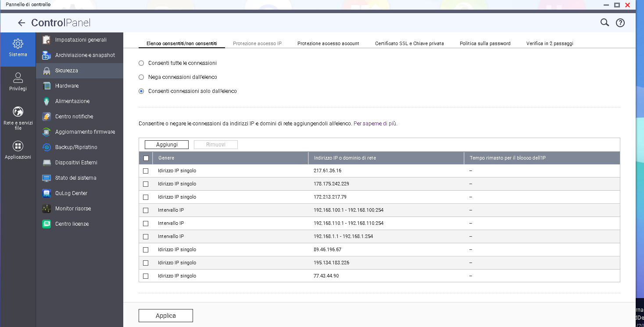Viewport: 644px width, 327px height.
Task: Tick the select-all checkbox in table header
Action: pyautogui.click(x=146, y=158)
